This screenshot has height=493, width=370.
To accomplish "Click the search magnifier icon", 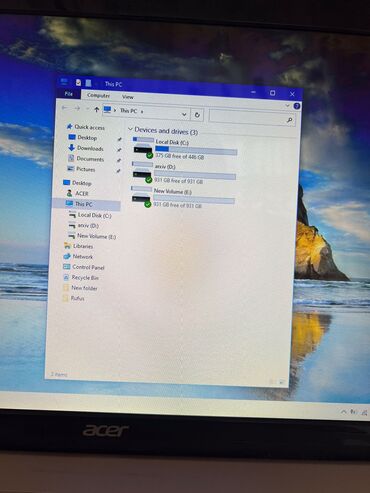I will (x=290, y=120).
